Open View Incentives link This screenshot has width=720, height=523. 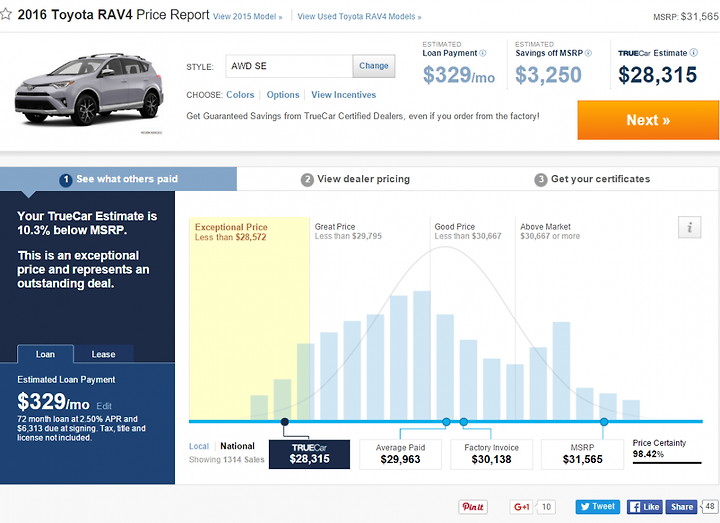tap(343, 95)
